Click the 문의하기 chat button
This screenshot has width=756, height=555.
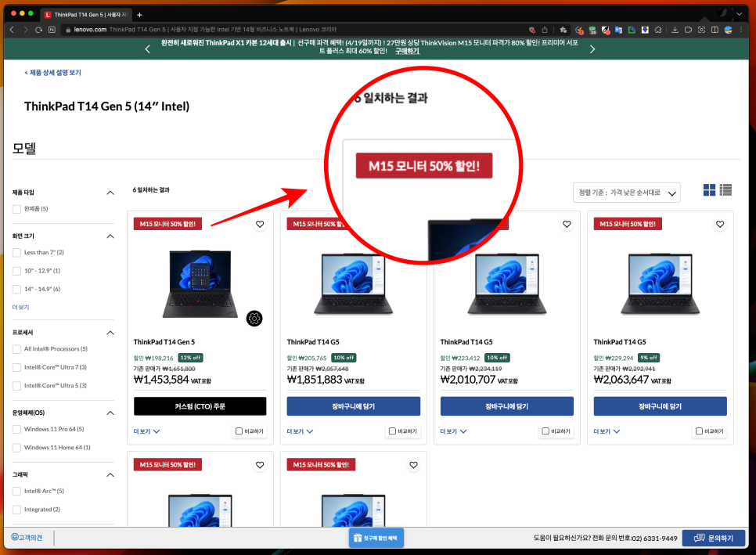click(714, 538)
